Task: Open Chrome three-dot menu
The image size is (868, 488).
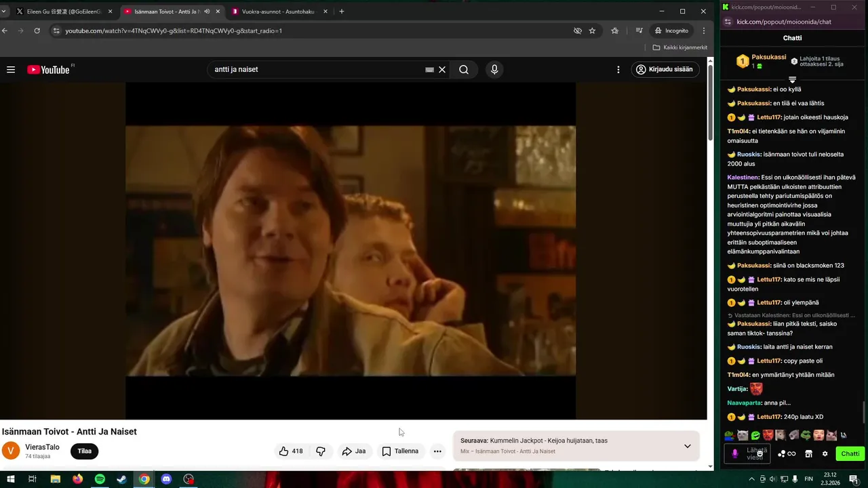Action: pos(704,30)
